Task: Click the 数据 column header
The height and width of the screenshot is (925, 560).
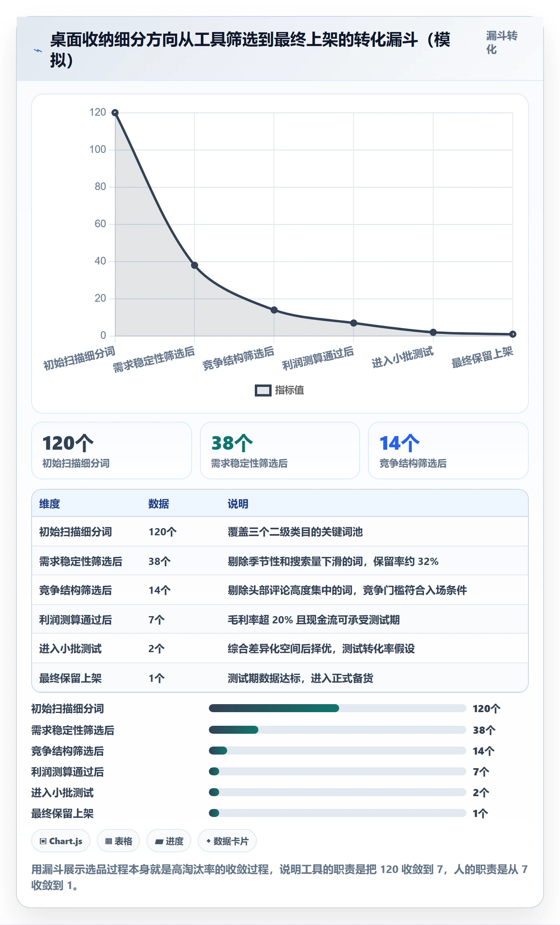Action: [x=159, y=504]
